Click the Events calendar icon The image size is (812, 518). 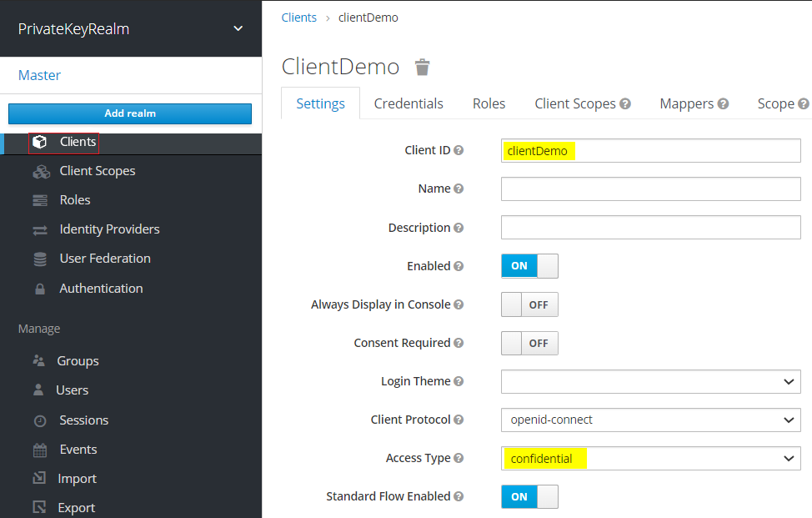(x=40, y=450)
